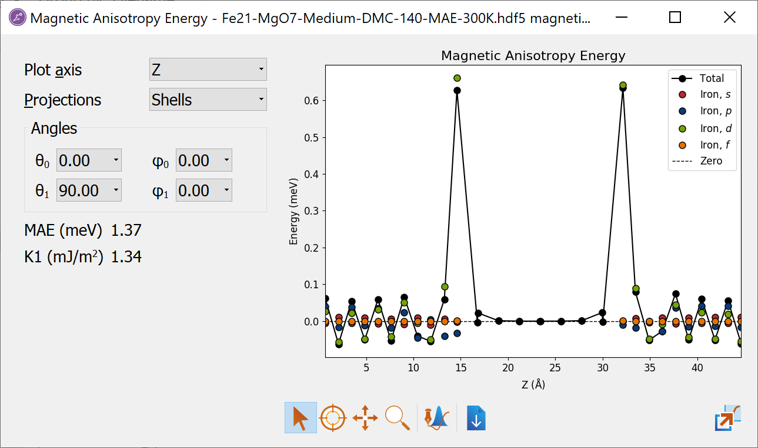This screenshot has height=448, width=758.
Task: Expand the θ₀ angle combo box
Action: point(89,160)
